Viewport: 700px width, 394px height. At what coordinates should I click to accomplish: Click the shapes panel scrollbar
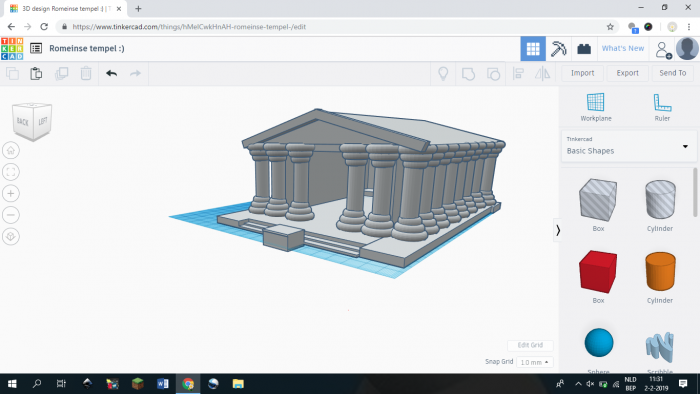tap(695, 192)
